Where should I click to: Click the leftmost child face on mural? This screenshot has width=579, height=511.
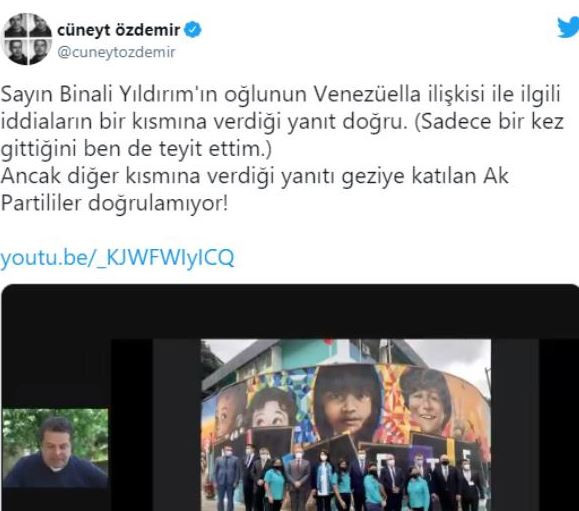pyautogui.click(x=228, y=410)
